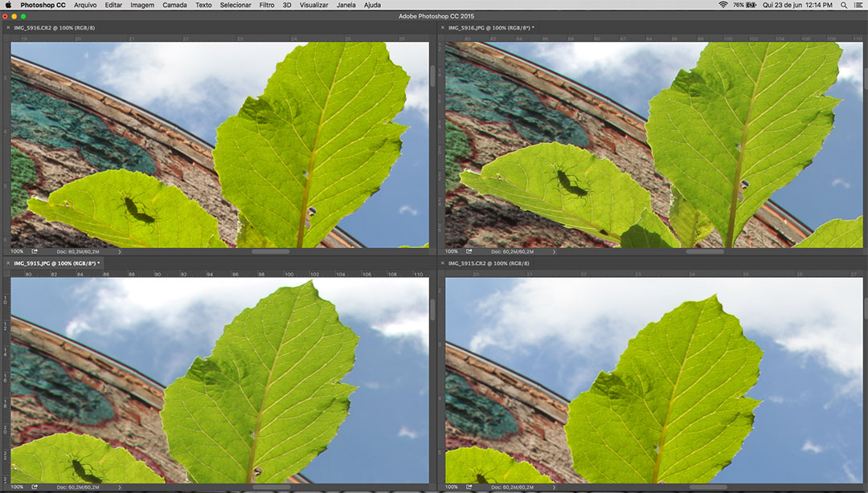
Task: Click share icon in IMG_5916.JPG status bar
Action: (469, 251)
